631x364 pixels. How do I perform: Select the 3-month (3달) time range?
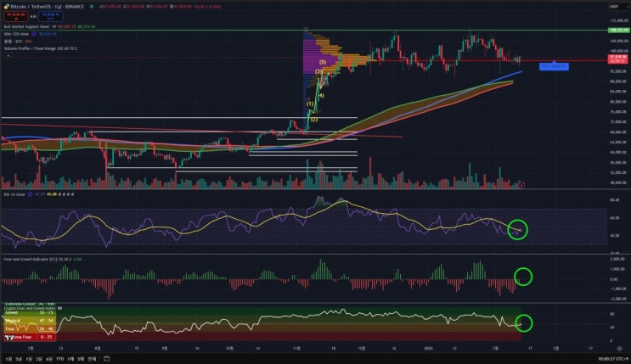point(38,359)
